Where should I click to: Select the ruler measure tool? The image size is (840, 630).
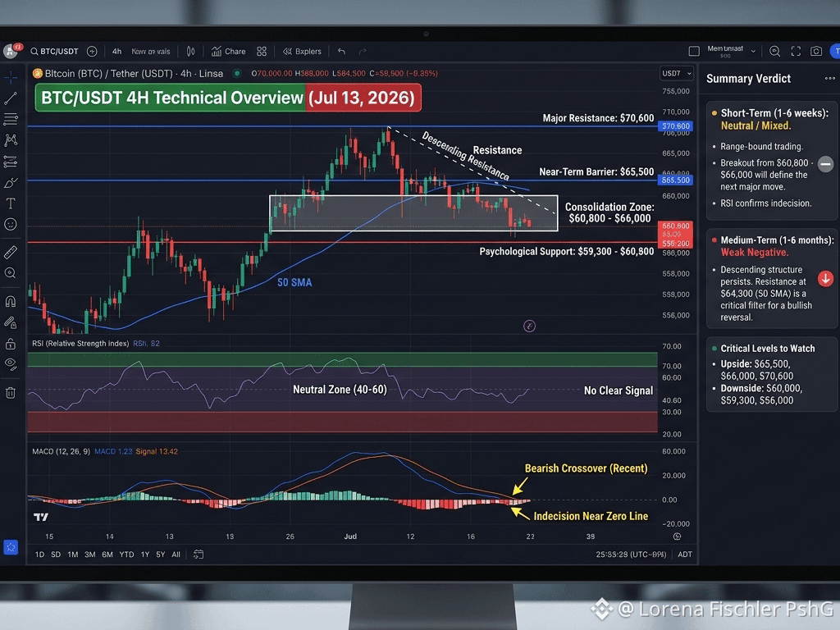[x=11, y=252]
